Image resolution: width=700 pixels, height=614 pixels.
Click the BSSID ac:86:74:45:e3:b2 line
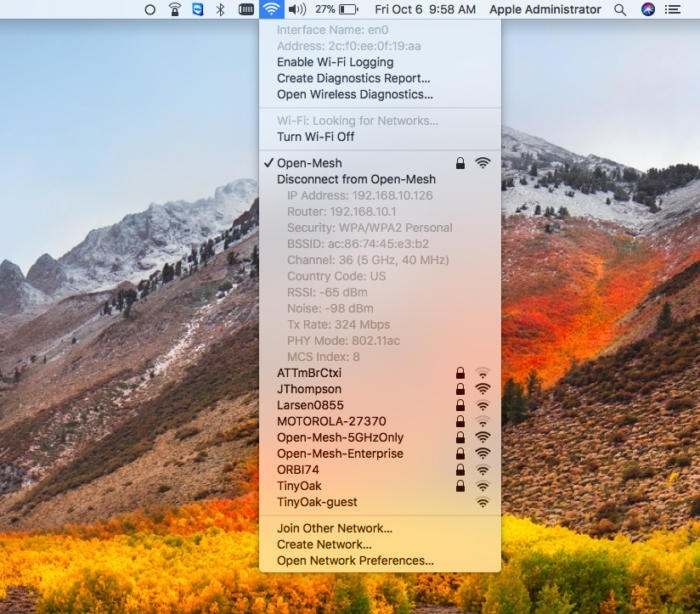click(x=380, y=244)
